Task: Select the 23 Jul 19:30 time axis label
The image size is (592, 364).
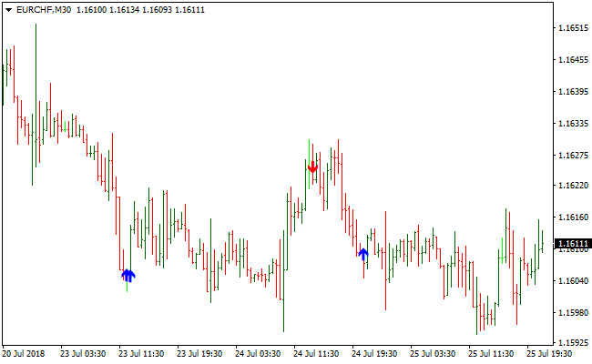Action: 199,354
